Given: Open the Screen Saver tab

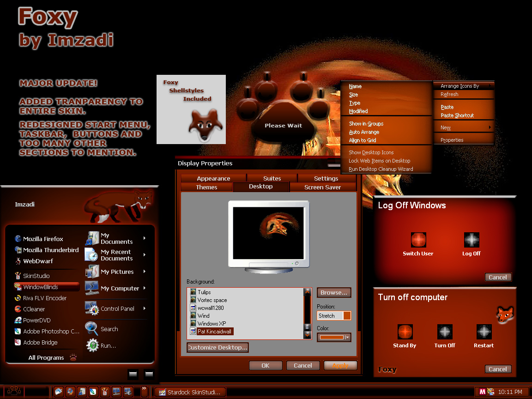Looking at the screenshot, I should tap(323, 187).
